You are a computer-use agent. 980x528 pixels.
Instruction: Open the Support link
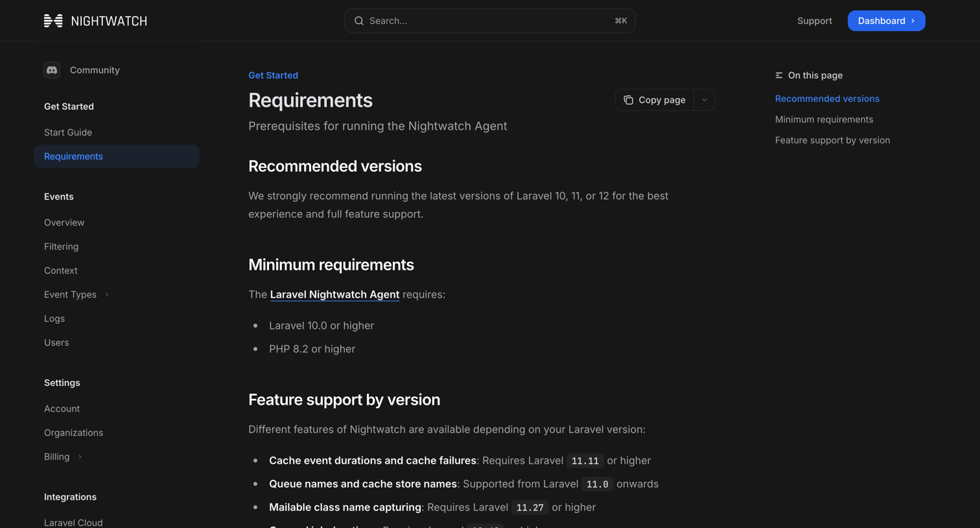815,21
